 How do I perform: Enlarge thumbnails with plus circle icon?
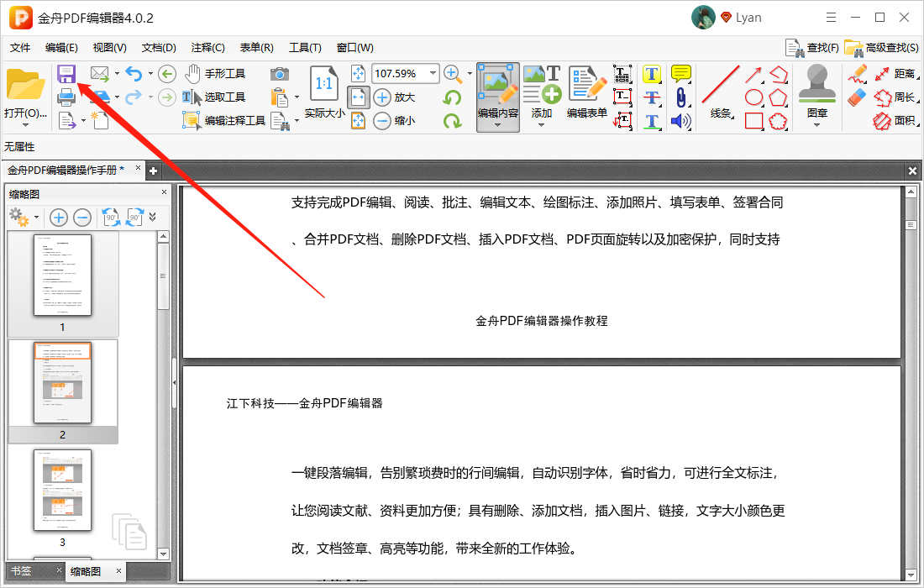pos(58,218)
